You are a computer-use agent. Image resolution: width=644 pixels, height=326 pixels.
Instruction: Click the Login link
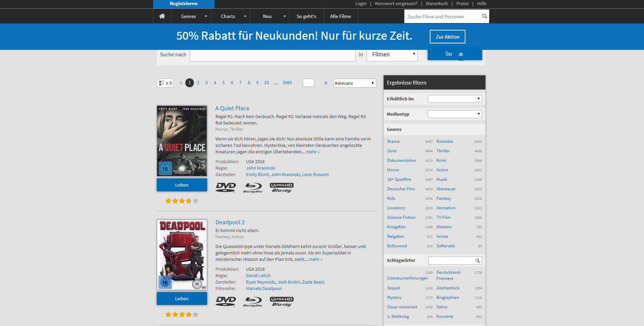click(361, 4)
